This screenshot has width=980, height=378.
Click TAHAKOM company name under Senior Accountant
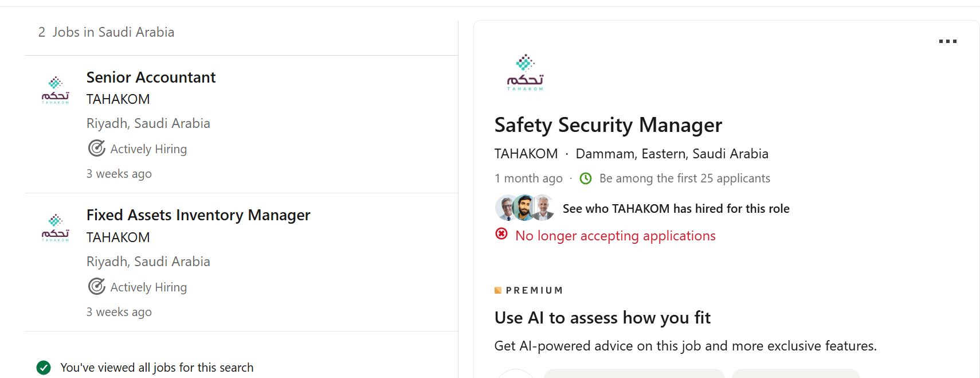click(118, 99)
